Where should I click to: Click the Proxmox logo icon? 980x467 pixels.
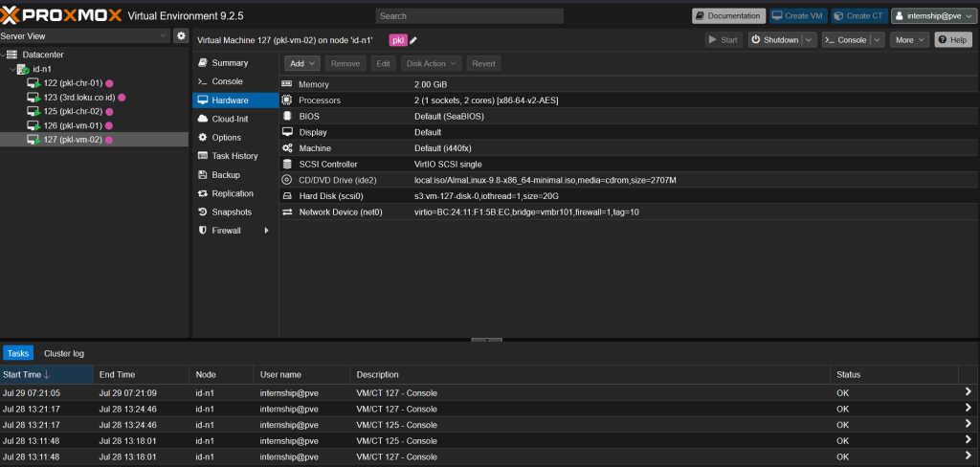[x=11, y=15]
